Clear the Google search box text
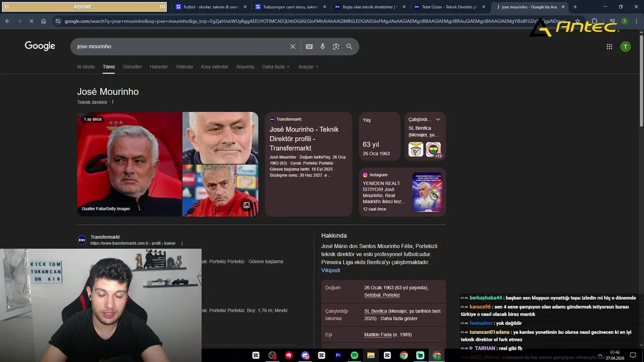 [x=293, y=46]
